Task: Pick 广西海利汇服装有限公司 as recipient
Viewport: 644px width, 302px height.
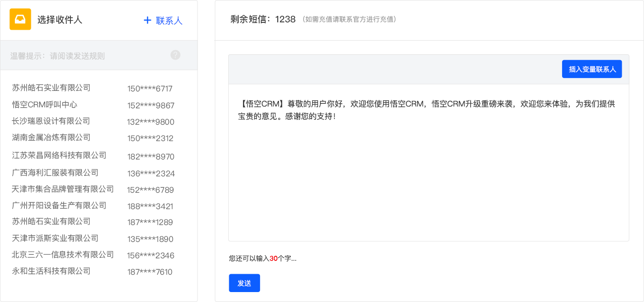Action: pos(55,173)
